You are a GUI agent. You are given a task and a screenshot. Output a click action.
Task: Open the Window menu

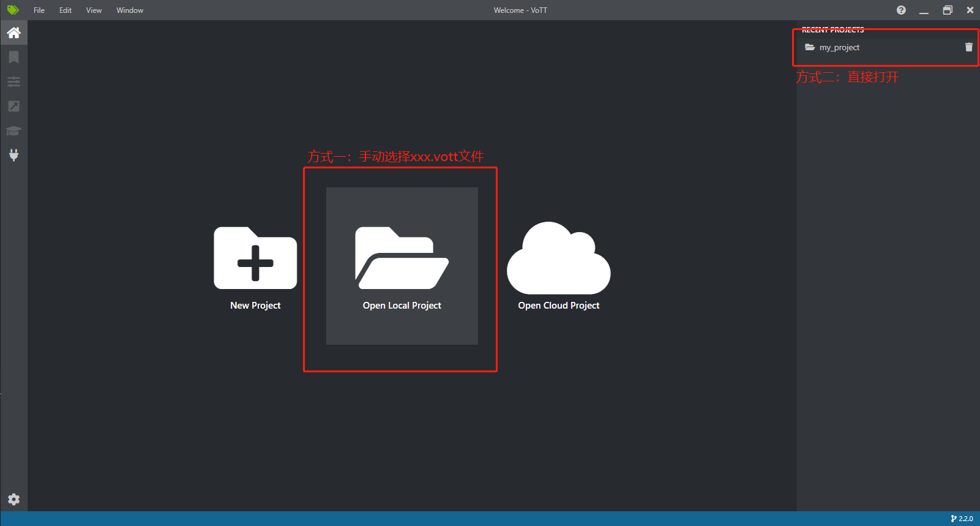[130, 10]
